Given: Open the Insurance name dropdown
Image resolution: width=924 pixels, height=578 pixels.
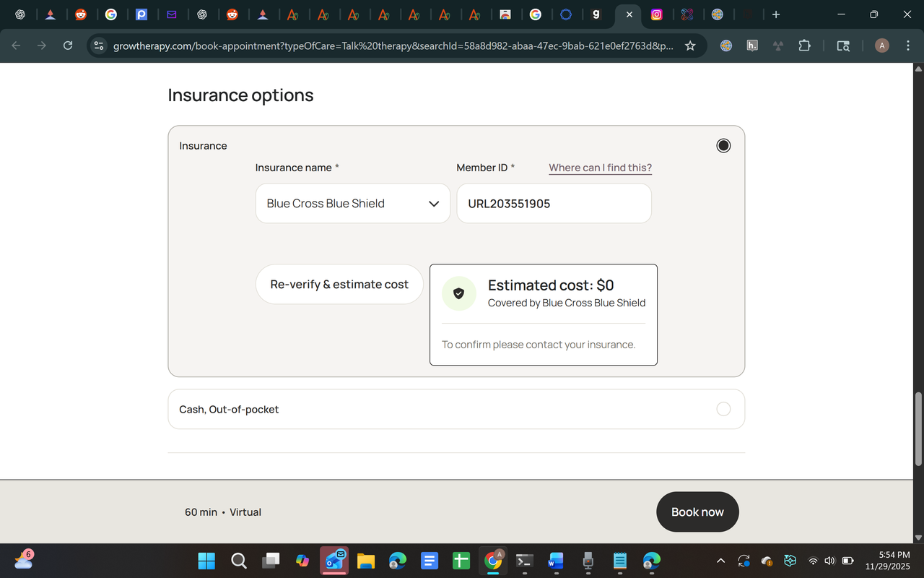Looking at the screenshot, I should (x=353, y=204).
